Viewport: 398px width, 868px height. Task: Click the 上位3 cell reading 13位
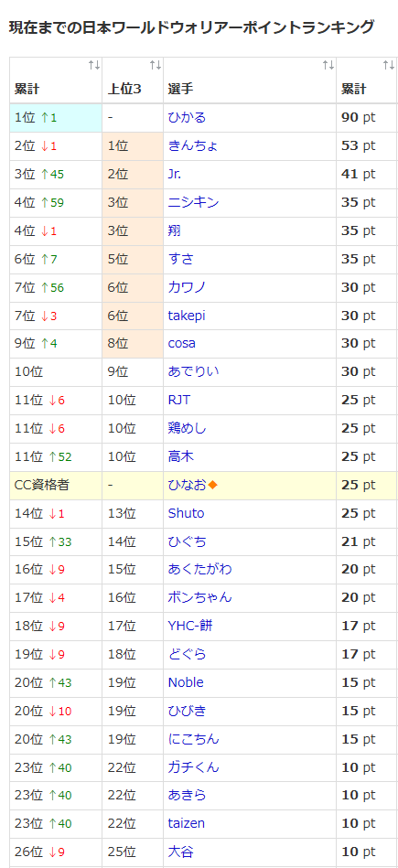click(133, 513)
